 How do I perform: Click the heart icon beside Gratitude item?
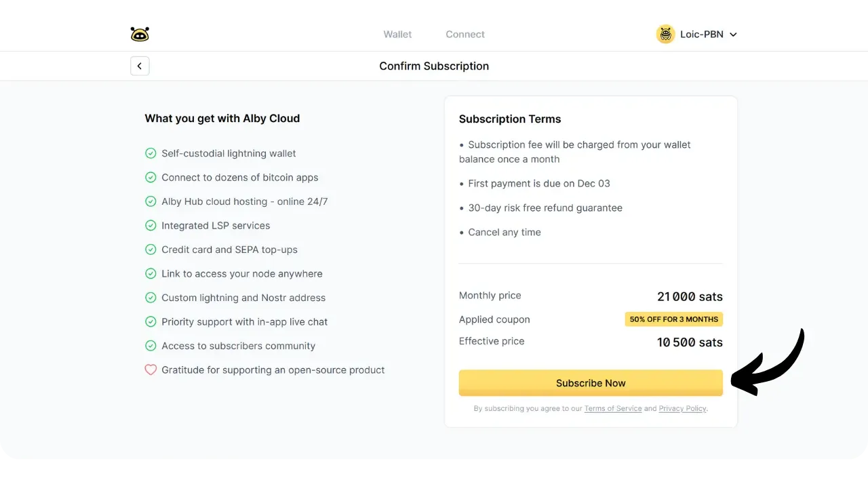[x=151, y=370]
